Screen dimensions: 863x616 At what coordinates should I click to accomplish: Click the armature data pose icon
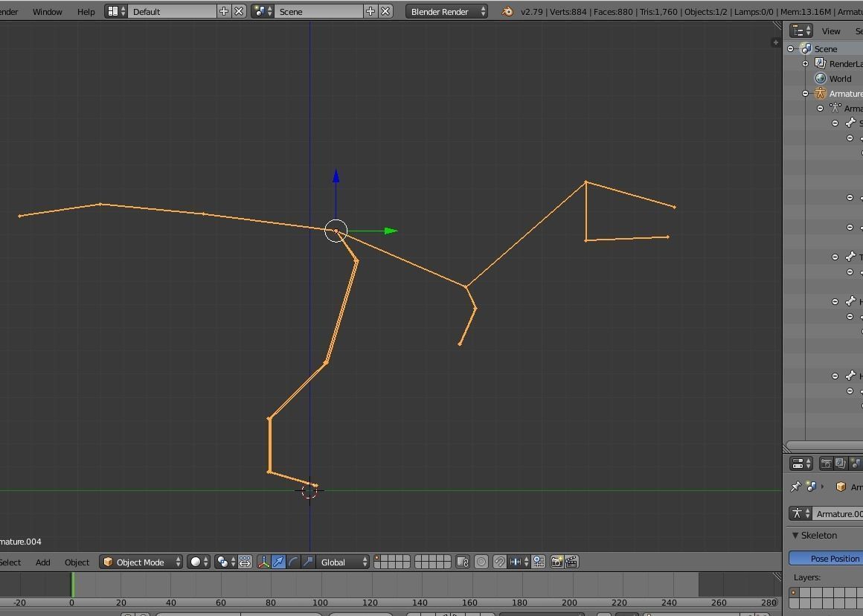[x=835, y=108]
